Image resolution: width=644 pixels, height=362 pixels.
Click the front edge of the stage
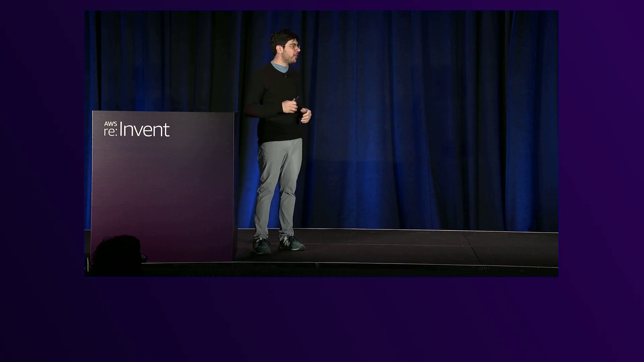[369, 264]
